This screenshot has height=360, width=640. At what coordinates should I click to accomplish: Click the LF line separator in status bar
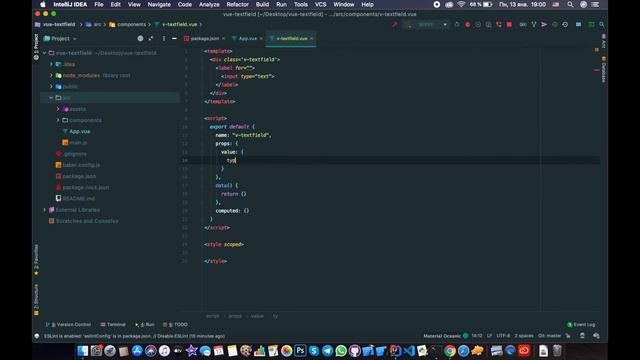point(489,336)
